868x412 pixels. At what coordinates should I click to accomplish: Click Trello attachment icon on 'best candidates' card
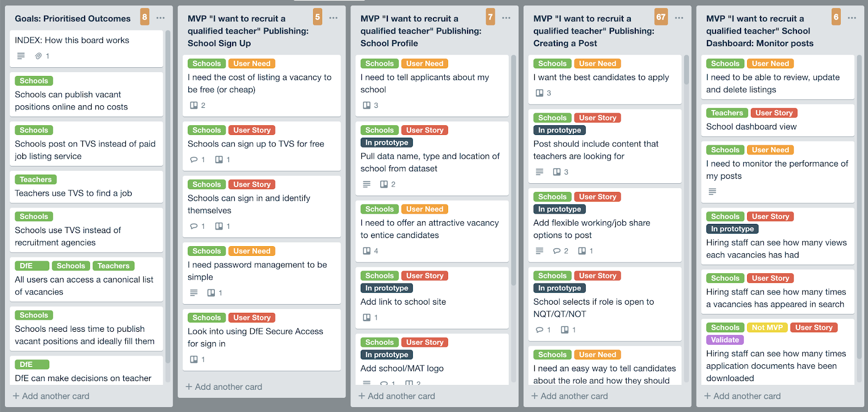(x=539, y=93)
